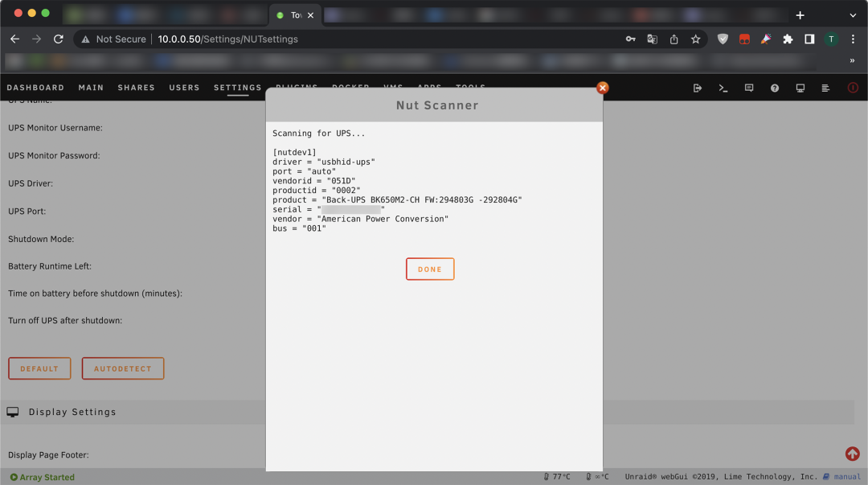Click the share page icon
The width and height of the screenshot is (868, 485).
[x=674, y=39]
